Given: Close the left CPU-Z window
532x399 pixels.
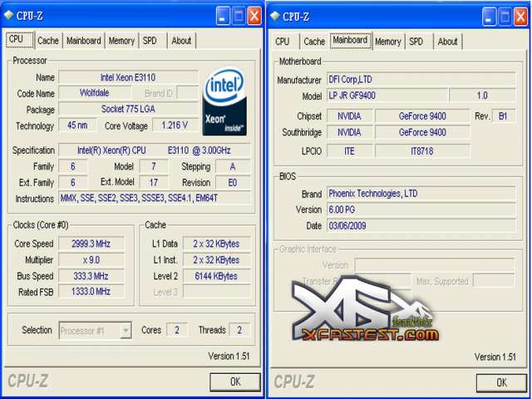Looking at the screenshot, I should coord(254,16).
